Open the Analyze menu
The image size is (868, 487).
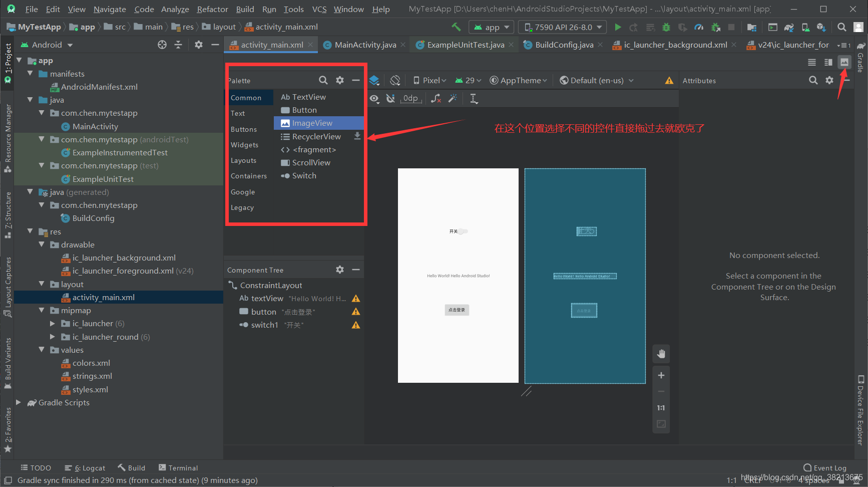coord(175,9)
